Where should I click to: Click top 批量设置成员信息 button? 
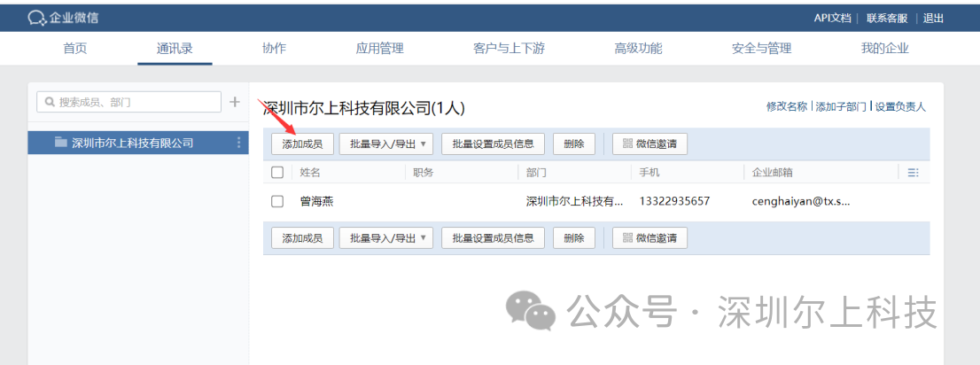pos(493,144)
